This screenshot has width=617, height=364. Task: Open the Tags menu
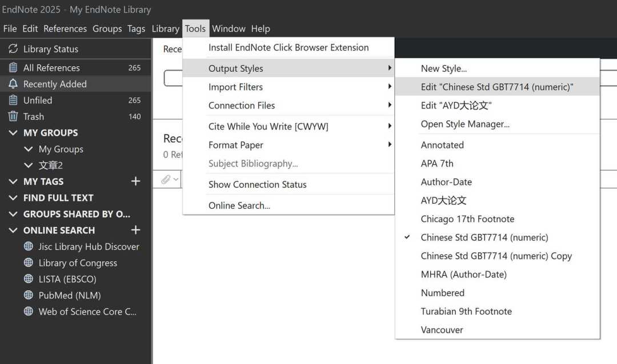[x=136, y=29]
